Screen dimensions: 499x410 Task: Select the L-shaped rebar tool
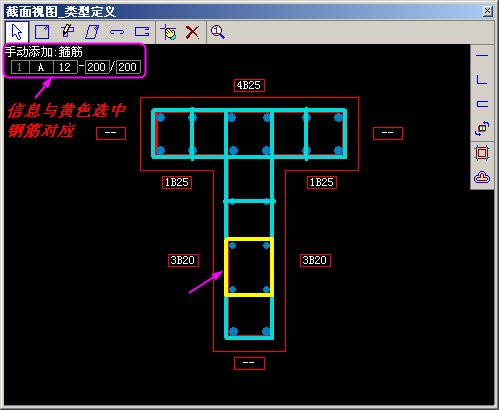[482, 79]
